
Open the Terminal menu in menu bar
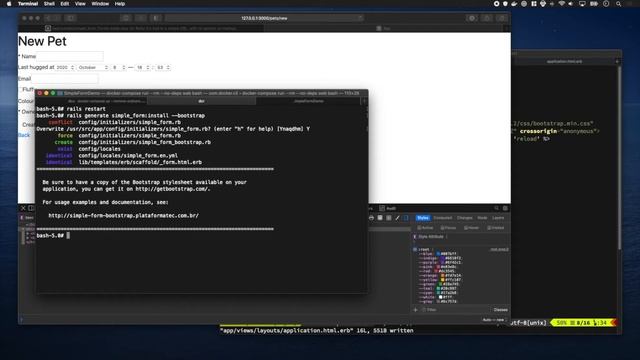28,4
